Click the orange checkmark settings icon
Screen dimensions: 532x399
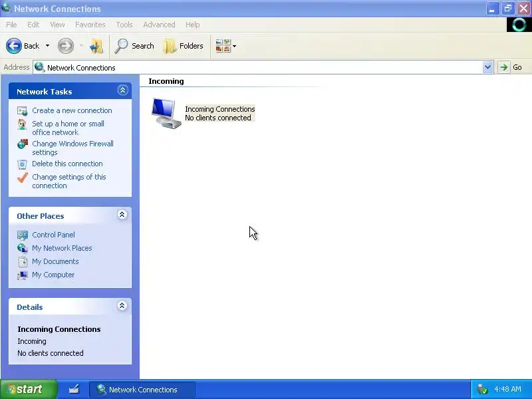click(23, 178)
